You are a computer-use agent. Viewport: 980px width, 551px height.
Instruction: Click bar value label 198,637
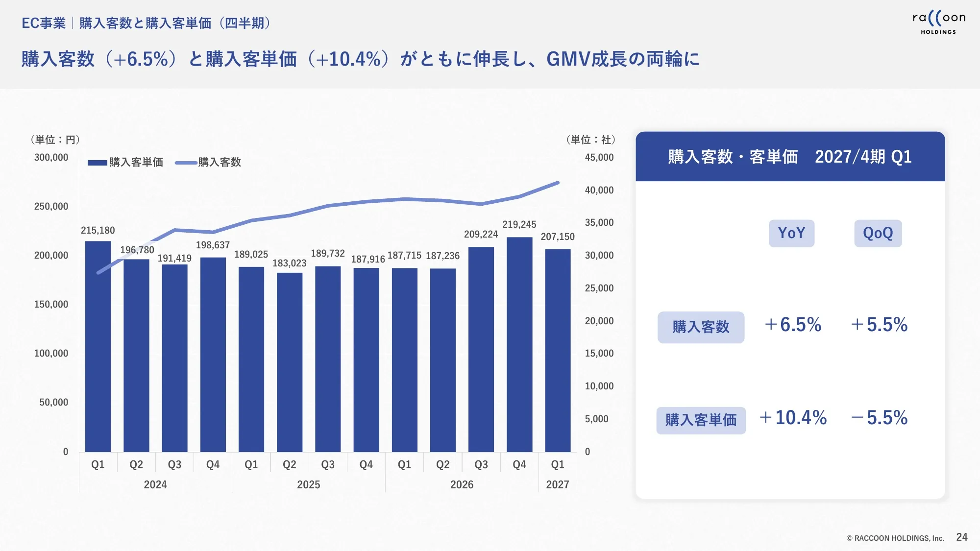pos(213,245)
